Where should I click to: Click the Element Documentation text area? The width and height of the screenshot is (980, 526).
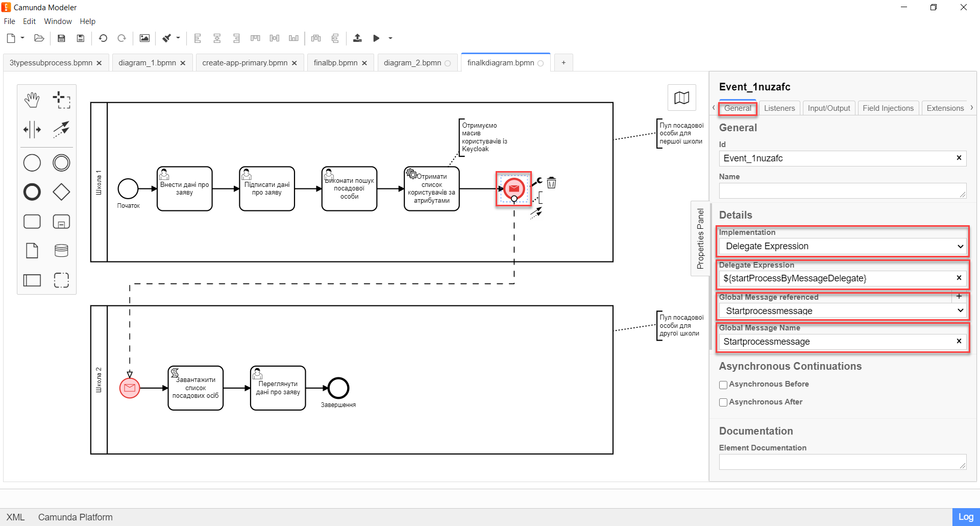coord(843,462)
